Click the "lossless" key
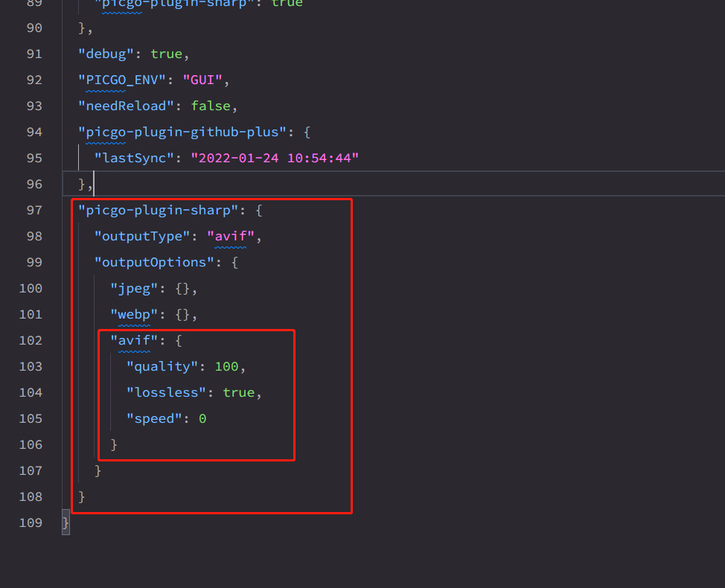This screenshot has height=588, width=725. point(167,393)
